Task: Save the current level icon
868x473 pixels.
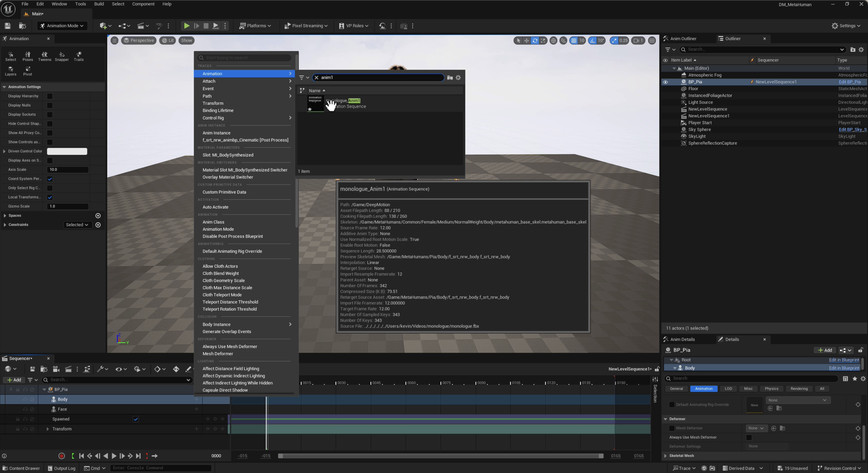Action: (8, 26)
